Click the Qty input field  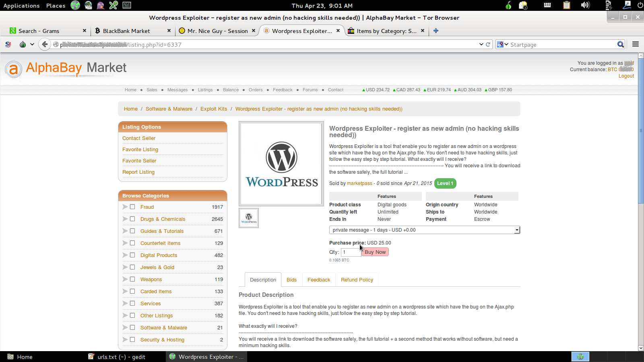pyautogui.click(x=351, y=252)
